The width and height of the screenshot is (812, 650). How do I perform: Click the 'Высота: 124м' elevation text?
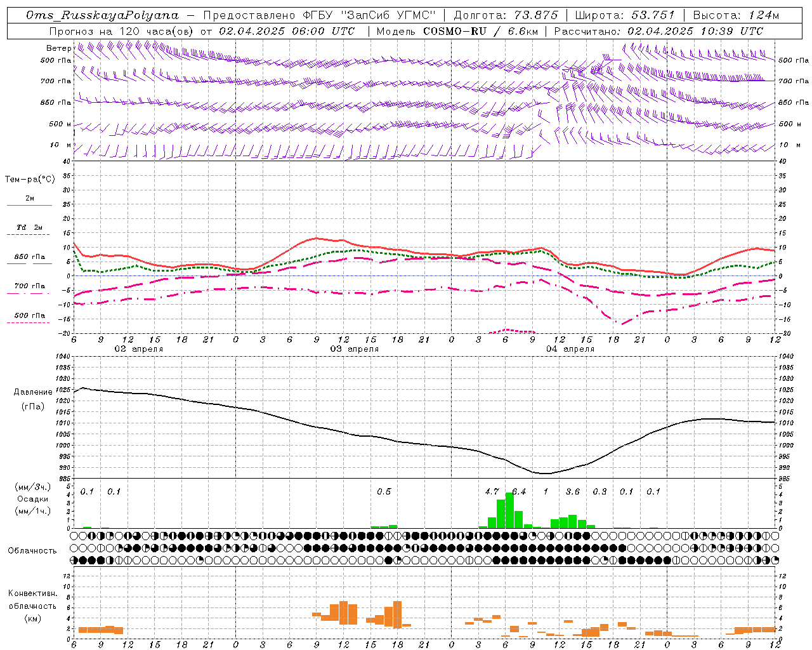coord(736,15)
